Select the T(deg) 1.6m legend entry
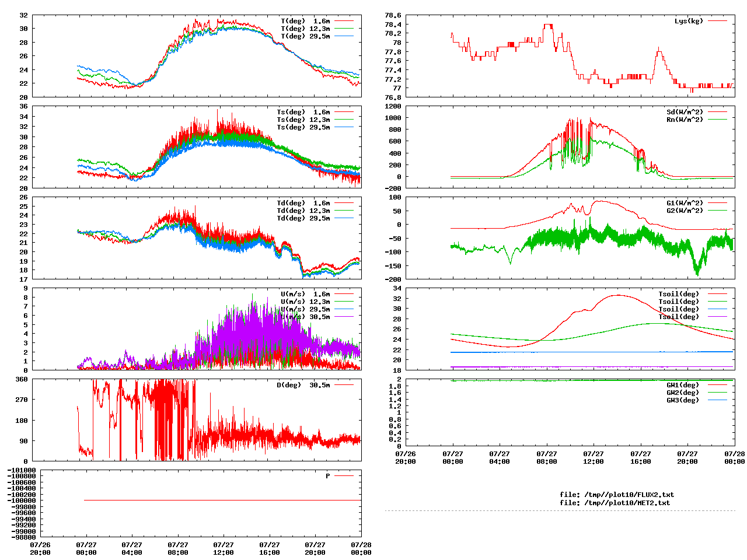The height and width of the screenshot is (560, 747). pos(305,21)
